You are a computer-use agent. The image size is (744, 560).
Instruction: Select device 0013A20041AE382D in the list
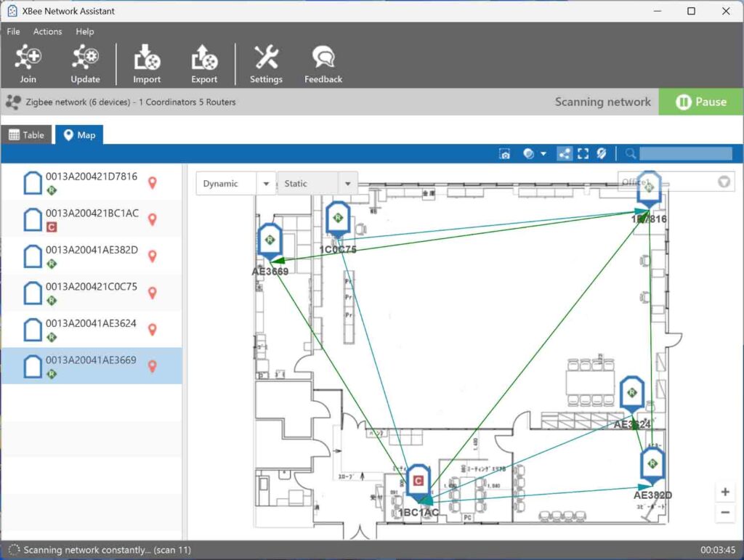pyautogui.click(x=92, y=256)
